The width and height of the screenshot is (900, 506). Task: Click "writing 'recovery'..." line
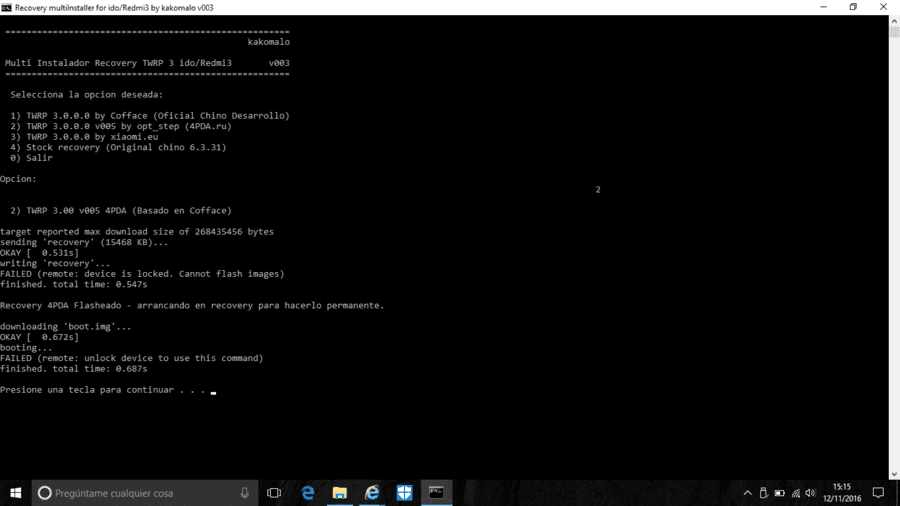point(55,263)
